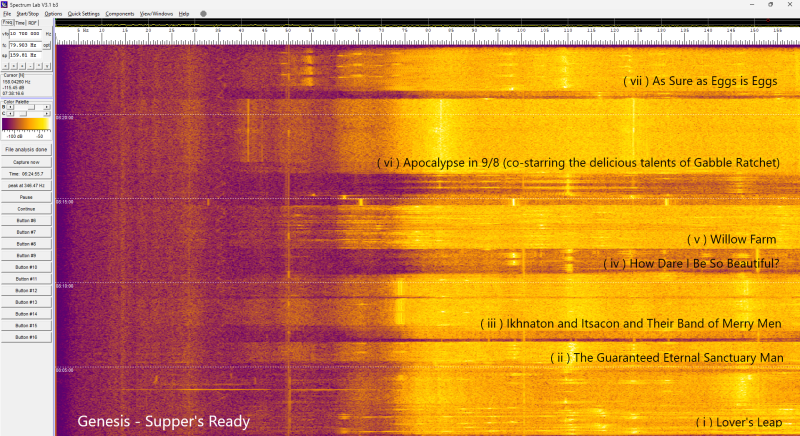The width and height of the screenshot is (800, 436).
Task: Switch to the Freq tab
Action: 7,22
